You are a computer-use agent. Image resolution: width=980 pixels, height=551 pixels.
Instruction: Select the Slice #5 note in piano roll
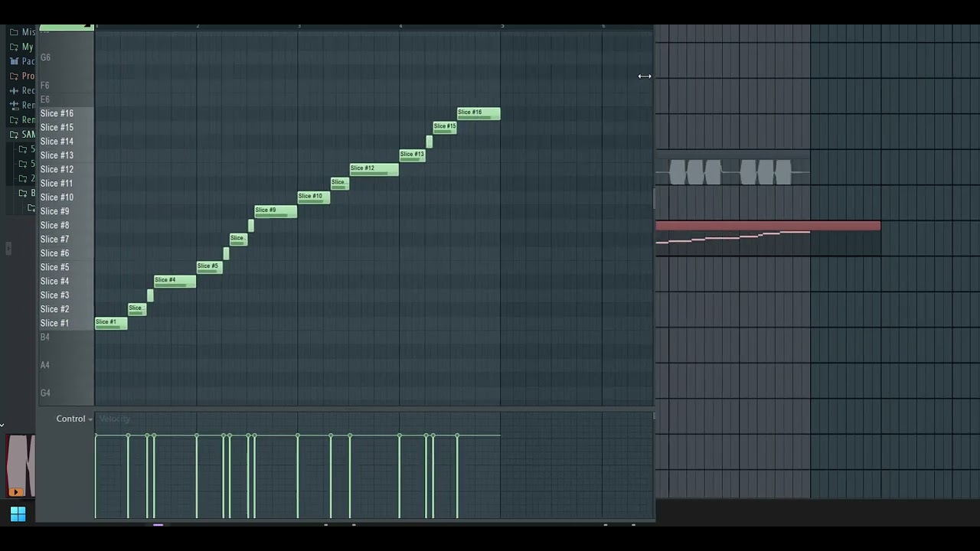[x=209, y=267]
